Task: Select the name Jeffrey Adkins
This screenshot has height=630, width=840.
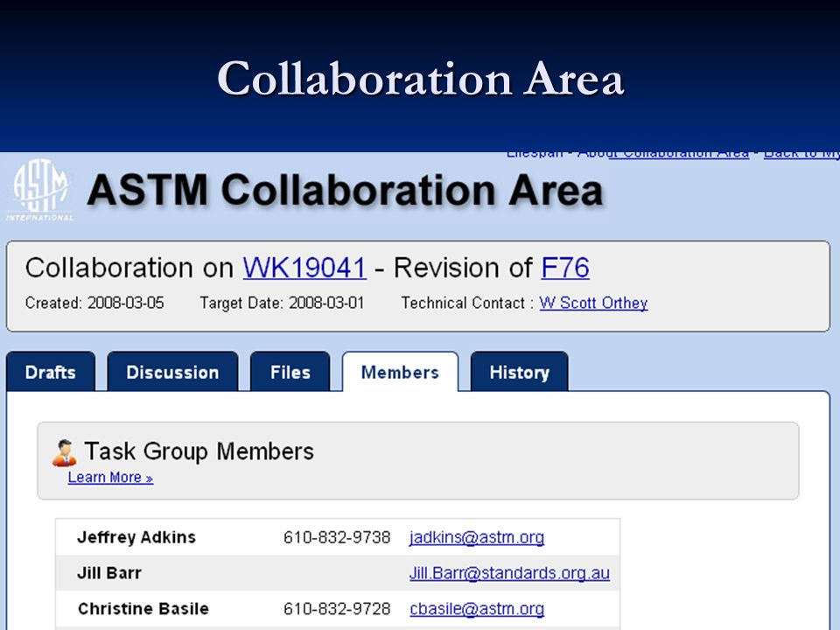Action: 136,536
